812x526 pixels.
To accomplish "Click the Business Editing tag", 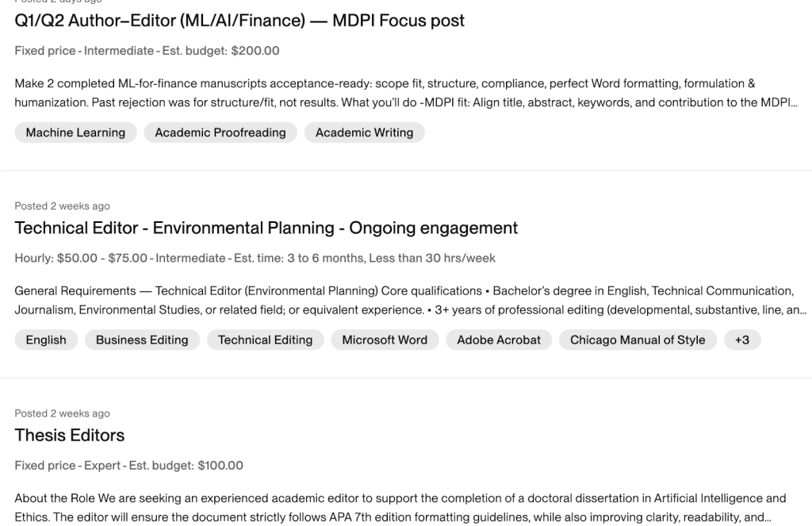I will click(142, 340).
